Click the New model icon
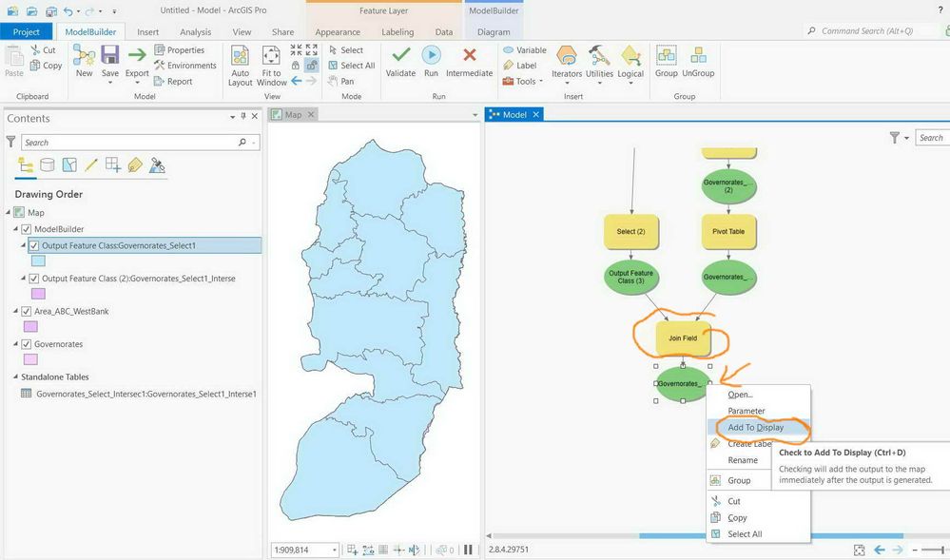Image resolution: width=950 pixels, height=560 pixels. 84,56
